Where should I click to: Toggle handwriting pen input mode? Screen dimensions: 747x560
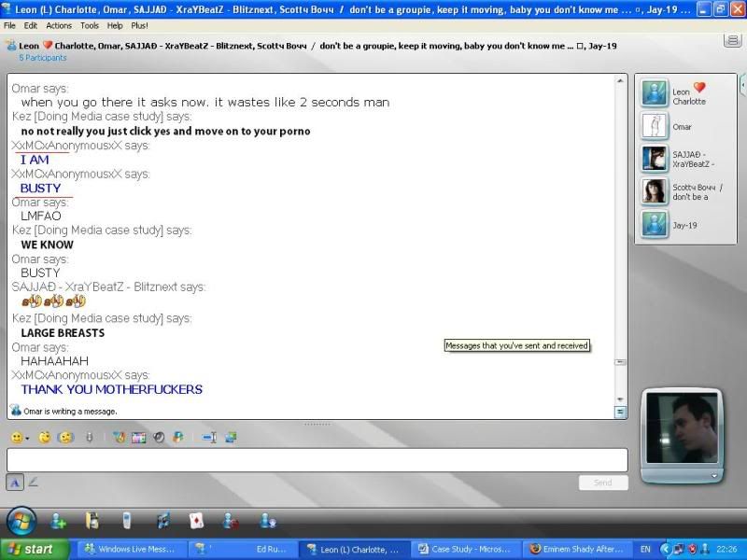[34, 483]
